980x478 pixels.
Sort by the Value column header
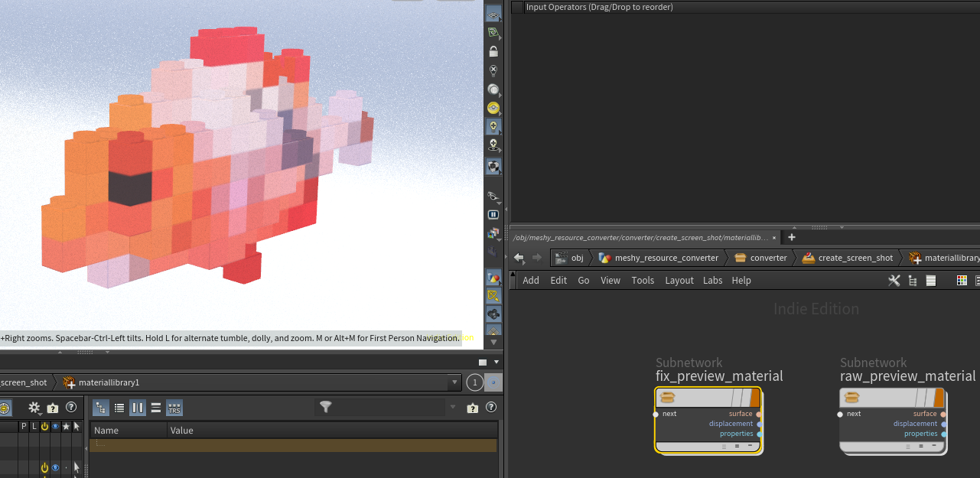click(x=332, y=431)
